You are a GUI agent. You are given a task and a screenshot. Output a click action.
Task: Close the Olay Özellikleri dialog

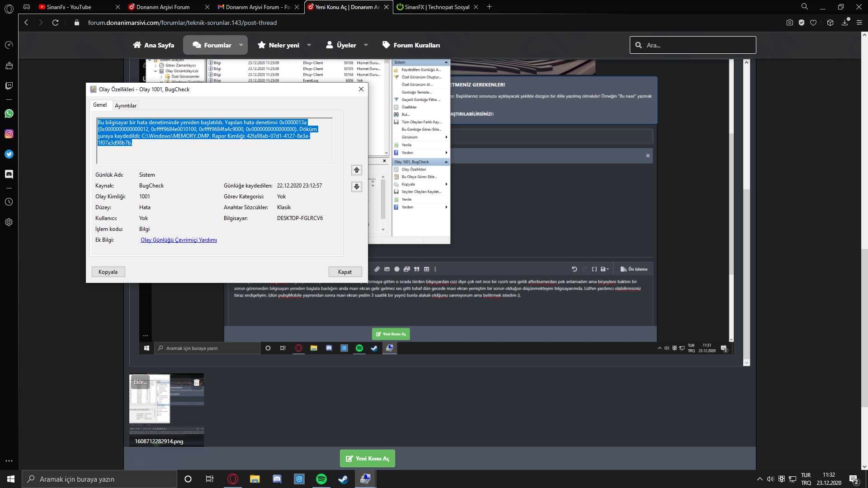point(361,89)
